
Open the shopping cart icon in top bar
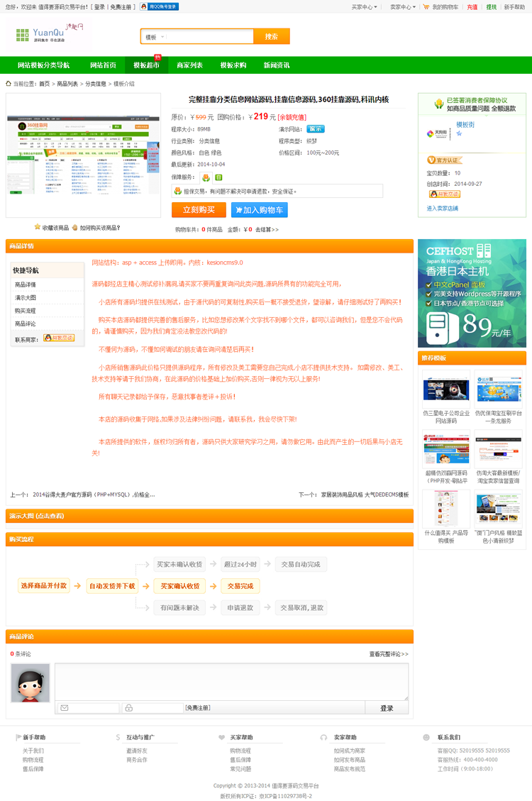[x=426, y=7]
